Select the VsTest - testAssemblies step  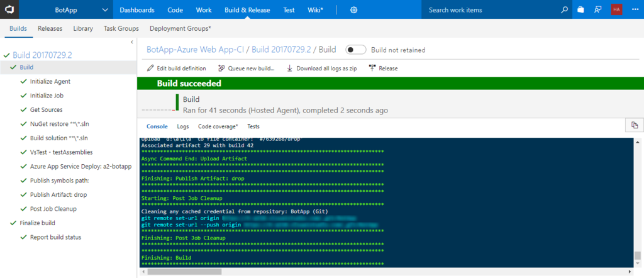pyautogui.click(x=61, y=152)
